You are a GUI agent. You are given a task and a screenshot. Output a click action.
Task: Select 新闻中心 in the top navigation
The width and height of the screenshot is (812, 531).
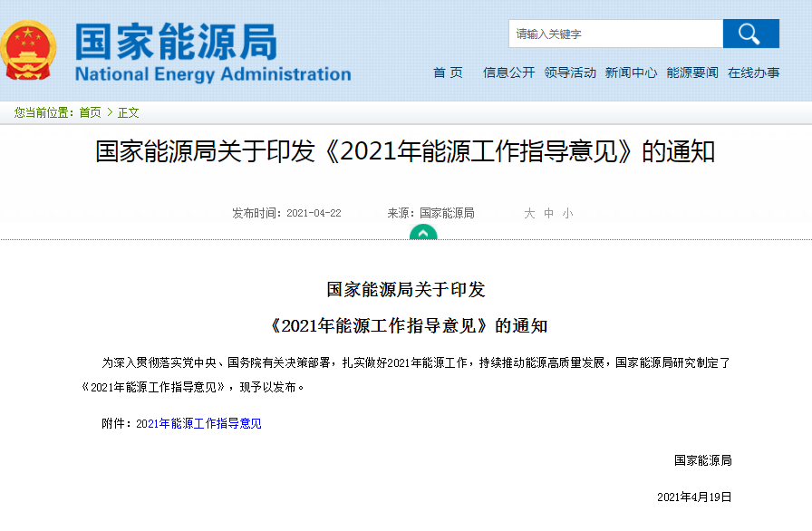(631, 72)
